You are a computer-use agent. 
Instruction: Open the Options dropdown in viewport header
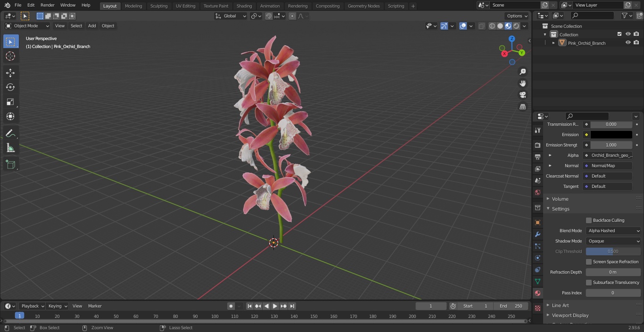point(517,16)
